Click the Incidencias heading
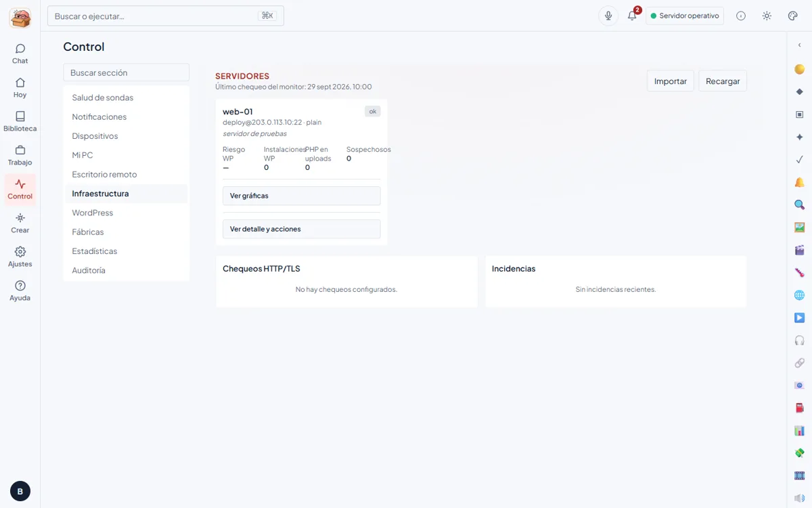The image size is (812, 508). [x=514, y=269]
